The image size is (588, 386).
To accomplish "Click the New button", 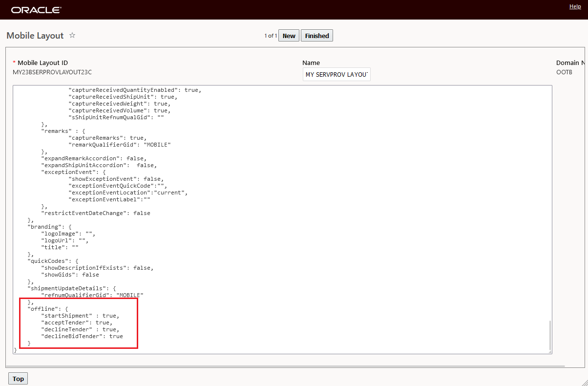I will pyautogui.click(x=289, y=36).
